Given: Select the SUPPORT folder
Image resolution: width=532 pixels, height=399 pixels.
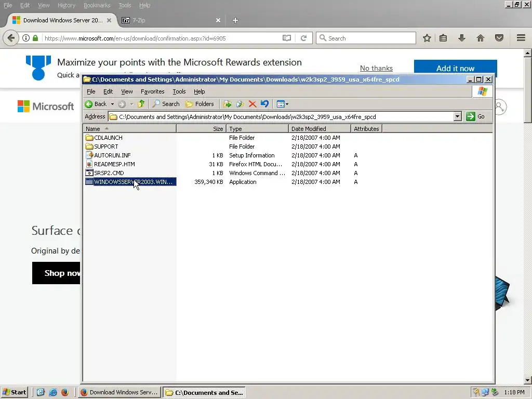Looking at the screenshot, I should [102, 146].
